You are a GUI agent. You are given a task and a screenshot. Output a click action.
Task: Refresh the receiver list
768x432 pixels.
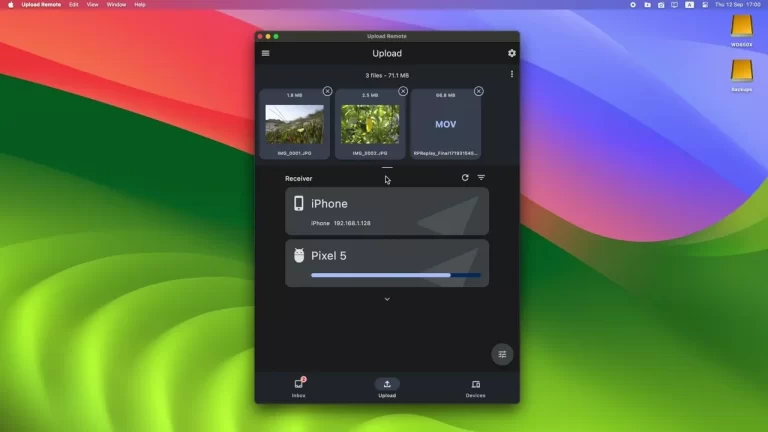465,178
